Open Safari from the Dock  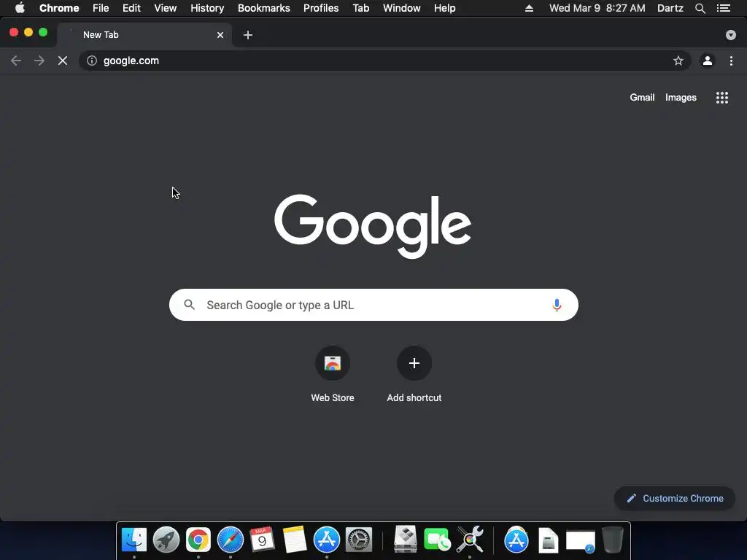point(230,540)
